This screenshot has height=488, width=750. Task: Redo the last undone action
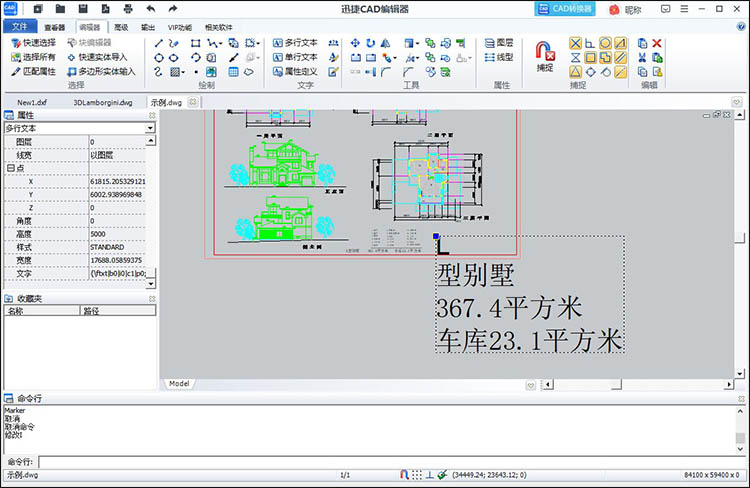173,9
